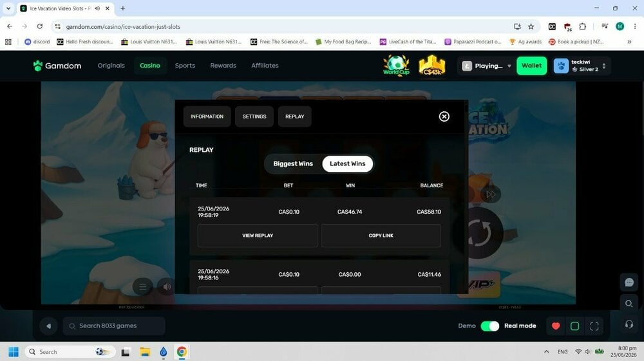Toggle theater mode square icon
The height and width of the screenshot is (361, 644).
pos(574,326)
